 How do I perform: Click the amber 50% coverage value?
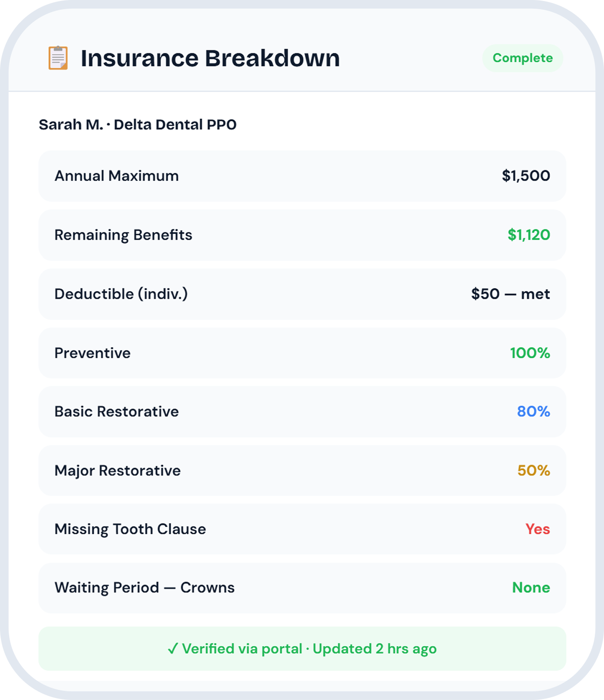coord(533,470)
